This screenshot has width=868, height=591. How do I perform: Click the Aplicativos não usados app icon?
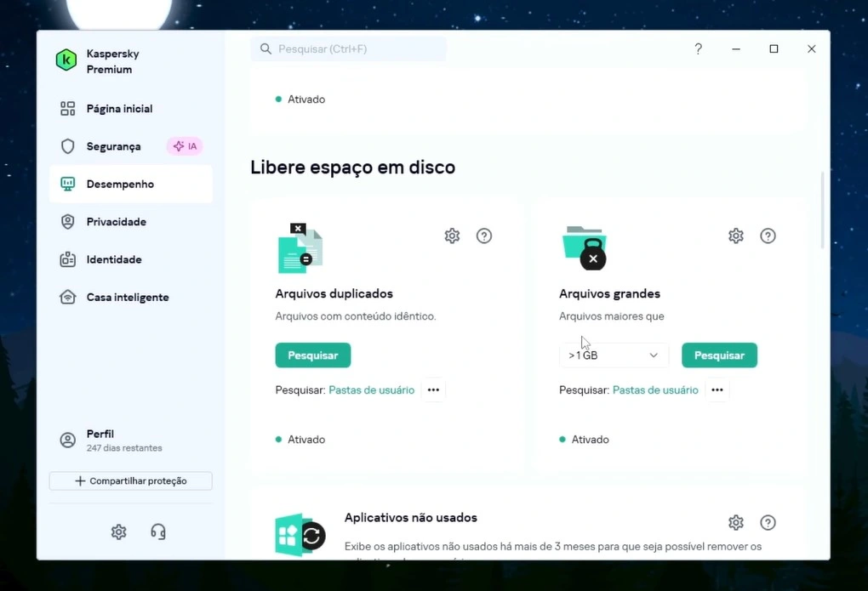coord(300,535)
